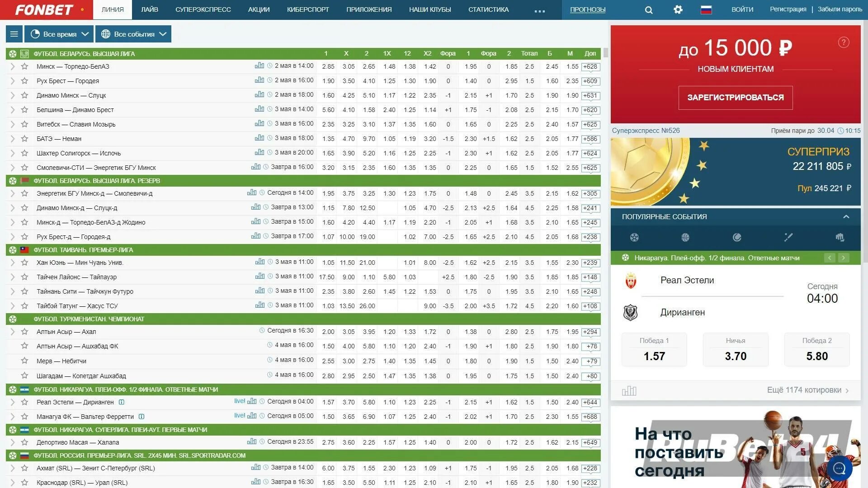
Task: Click ЗАРЕГИСТРИРОВАТЬСЯ button in the promo banner
Action: (736, 97)
